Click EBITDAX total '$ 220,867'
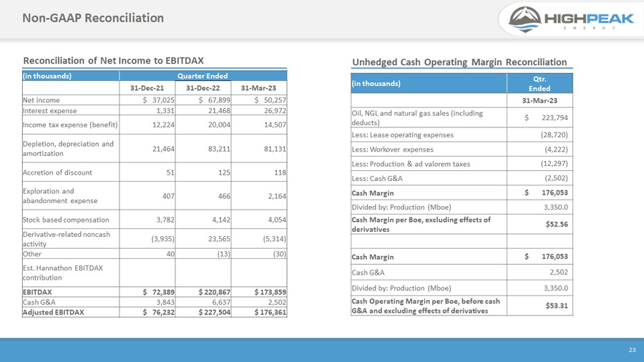 pyautogui.click(x=215, y=292)
